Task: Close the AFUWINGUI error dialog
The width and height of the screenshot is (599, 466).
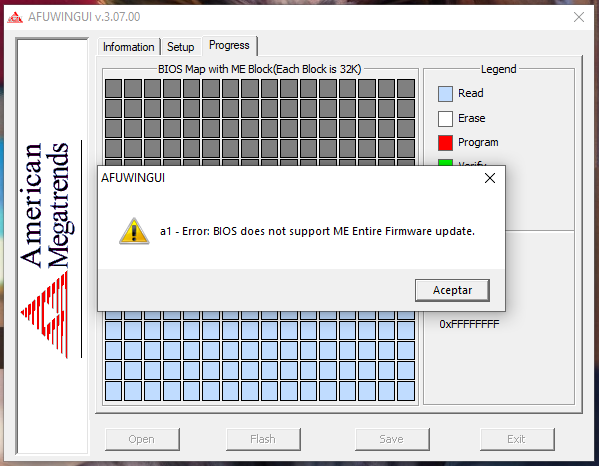Action: click(x=490, y=178)
